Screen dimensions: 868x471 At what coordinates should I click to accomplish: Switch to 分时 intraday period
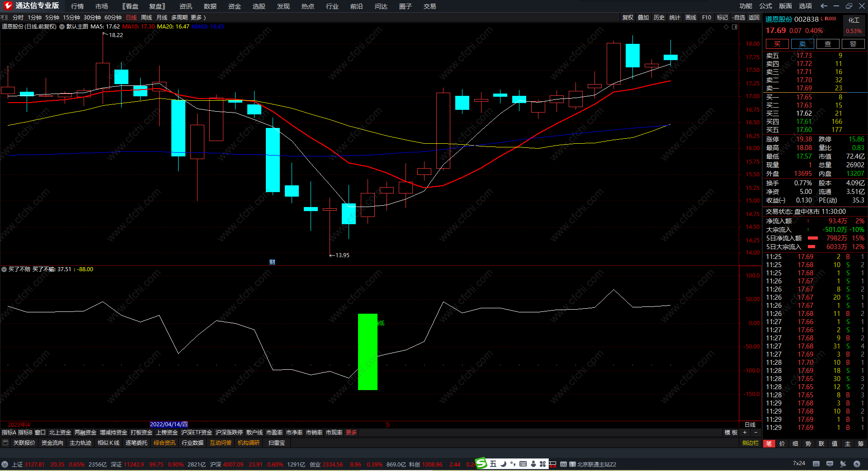[18, 18]
